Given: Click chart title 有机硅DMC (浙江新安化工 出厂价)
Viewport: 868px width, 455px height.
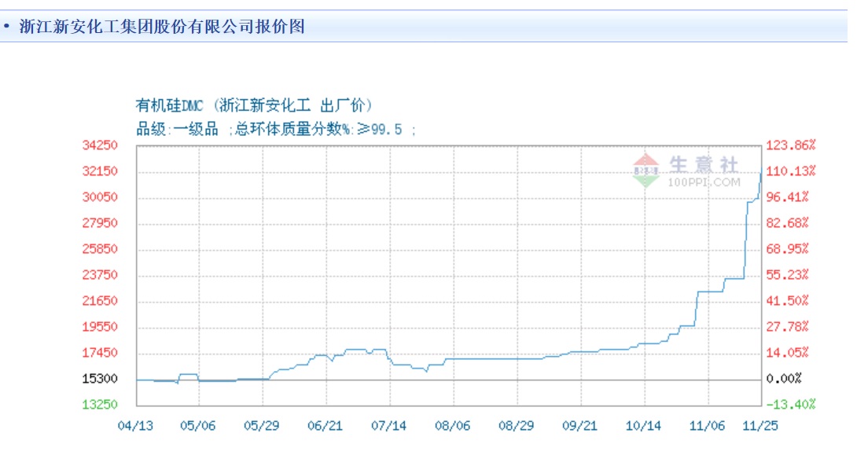Looking at the screenshot, I should pyautogui.click(x=255, y=105).
